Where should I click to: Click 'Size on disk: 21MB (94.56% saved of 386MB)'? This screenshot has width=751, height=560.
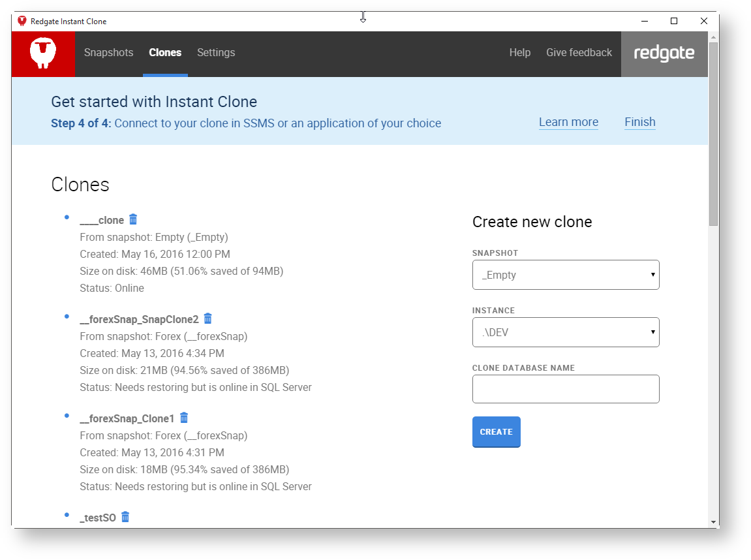point(185,370)
